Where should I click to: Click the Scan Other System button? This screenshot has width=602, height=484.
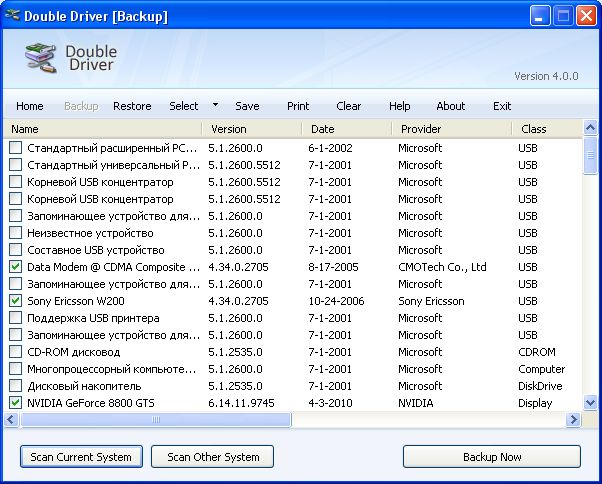click(213, 457)
